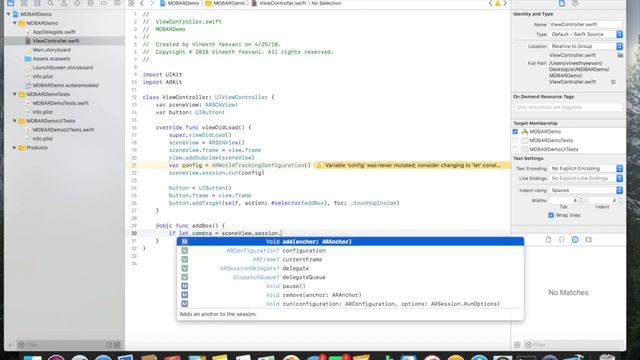Click the file Name field in inspector
Image resolution: width=640 pixels, height=360 pixels.
(x=586, y=24)
